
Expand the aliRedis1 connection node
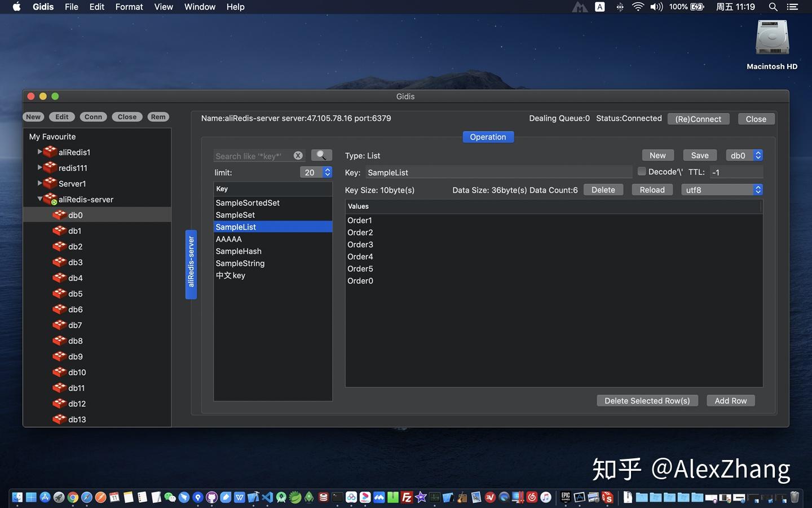pyautogui.click(x=39, y=152)
